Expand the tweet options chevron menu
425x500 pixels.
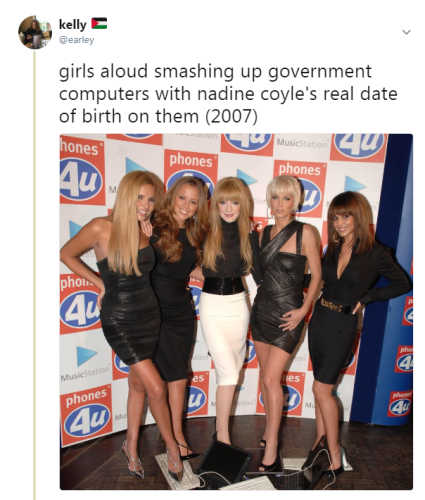click(406, 32)
